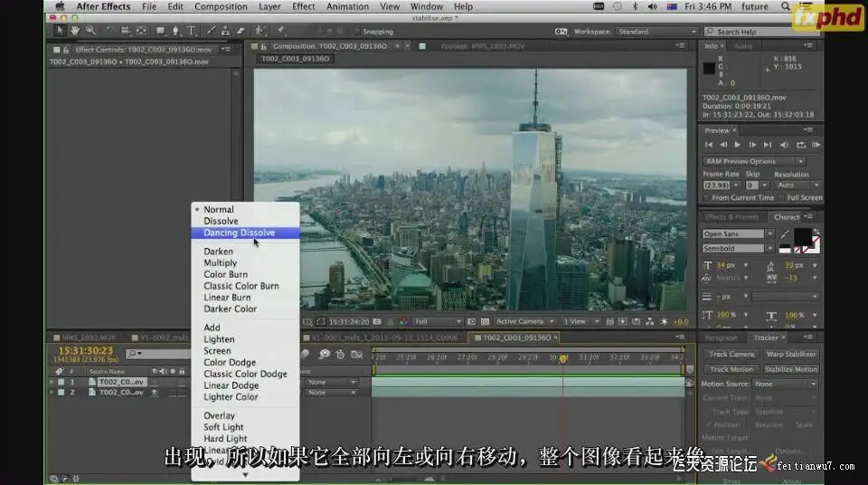Select the Hand tool in toolbar
868x485 pixels.
coord(75,31)
